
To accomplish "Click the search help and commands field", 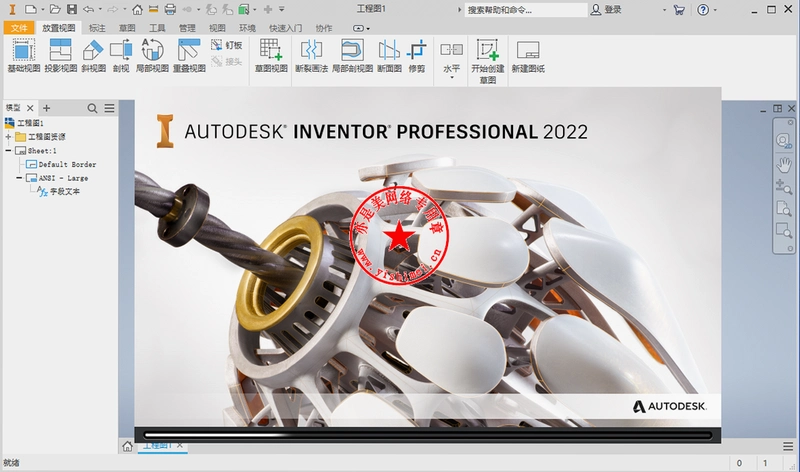I will point(526,10).
